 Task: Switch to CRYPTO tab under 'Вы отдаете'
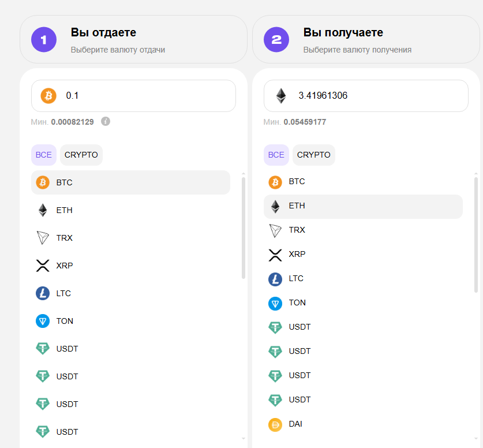tap(81, 155)
